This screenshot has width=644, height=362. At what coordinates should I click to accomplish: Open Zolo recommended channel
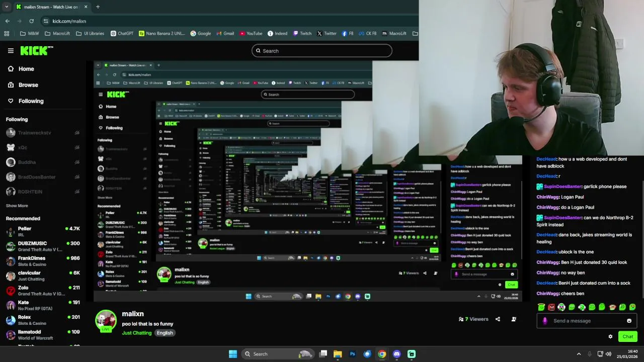point(43,291)
